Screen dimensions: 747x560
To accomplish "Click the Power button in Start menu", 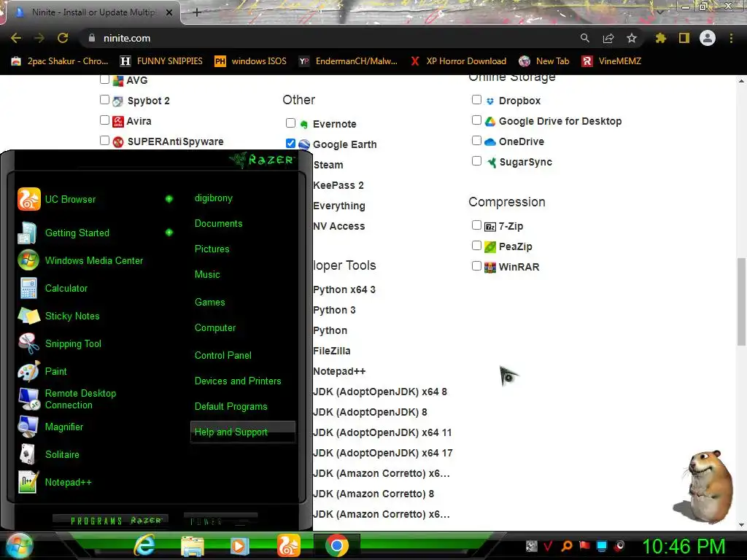I will click(220, 521).
